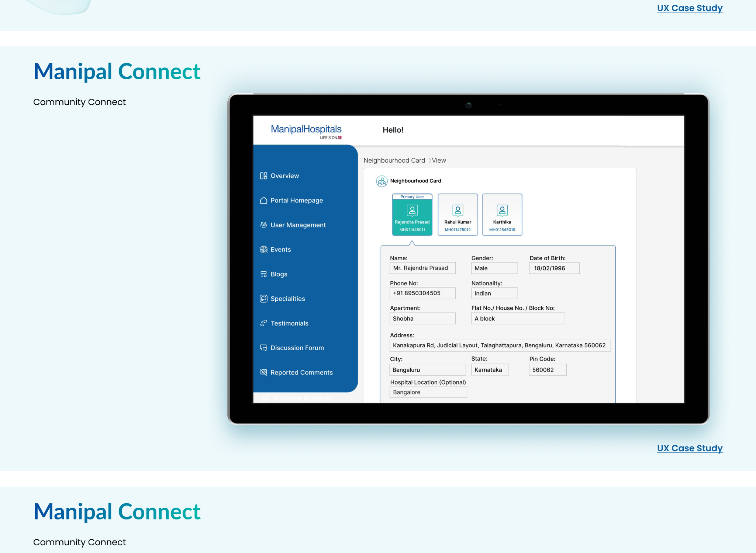Viewport: 756px width, 553px height.
Task: Open the top UX Case Study link
Action: (690, 8)
